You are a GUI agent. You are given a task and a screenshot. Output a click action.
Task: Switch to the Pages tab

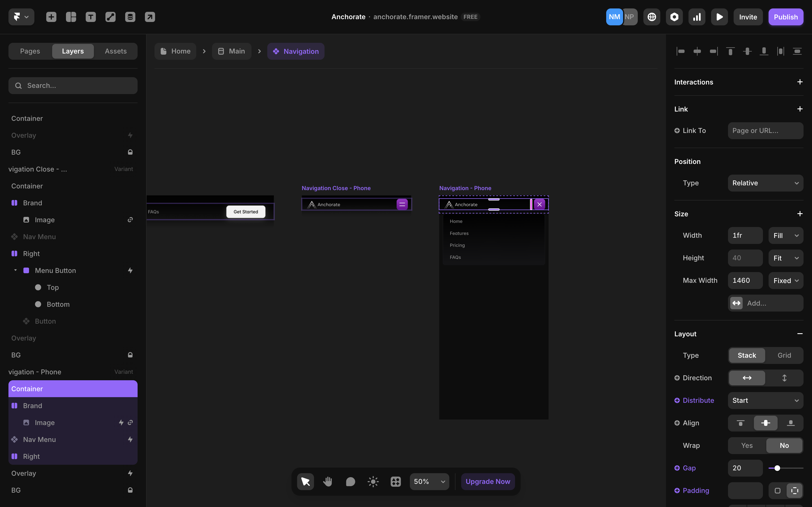tap(30, 51)
